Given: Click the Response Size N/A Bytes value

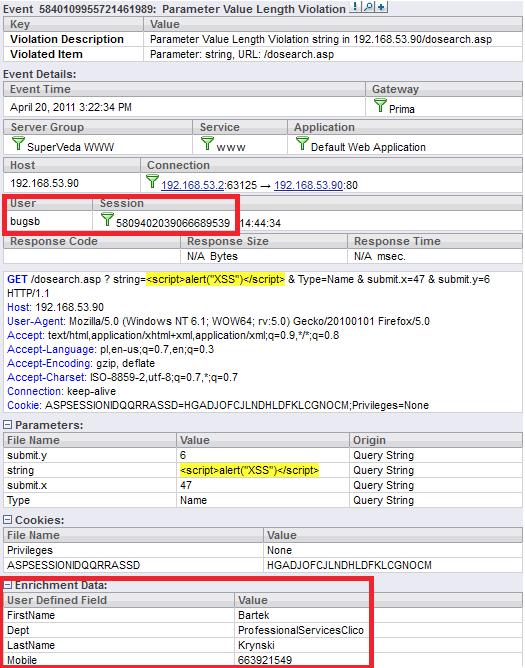Looking at the screenshot, I should pos(212,256).
